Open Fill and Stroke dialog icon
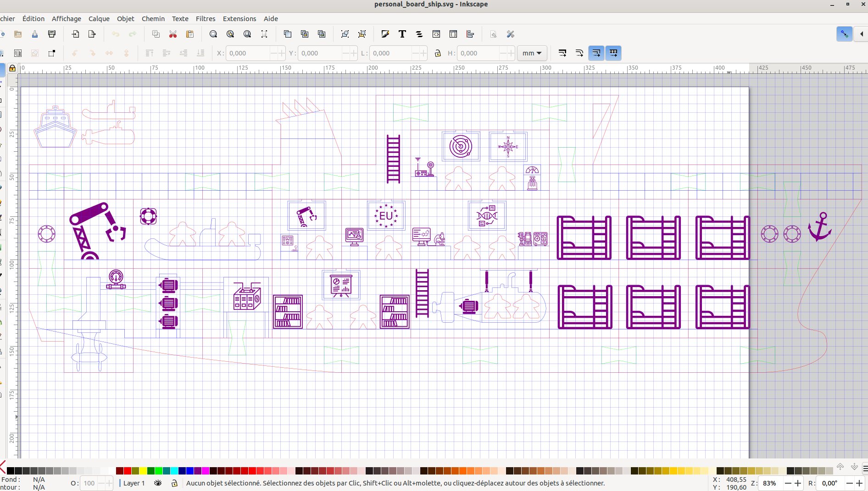Viewport: 868px width, 491px height. [385, 34]
